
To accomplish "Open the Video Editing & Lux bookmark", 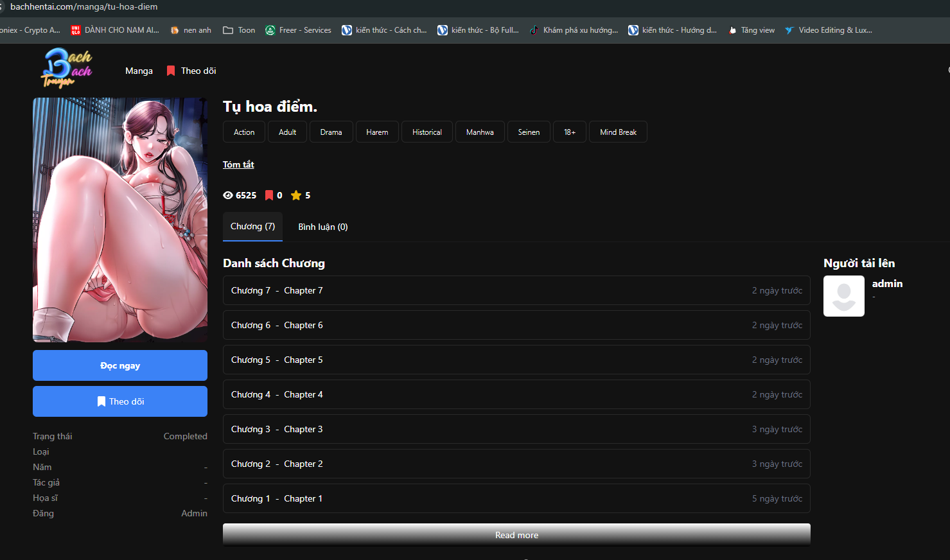I will [x=829, y=30].
